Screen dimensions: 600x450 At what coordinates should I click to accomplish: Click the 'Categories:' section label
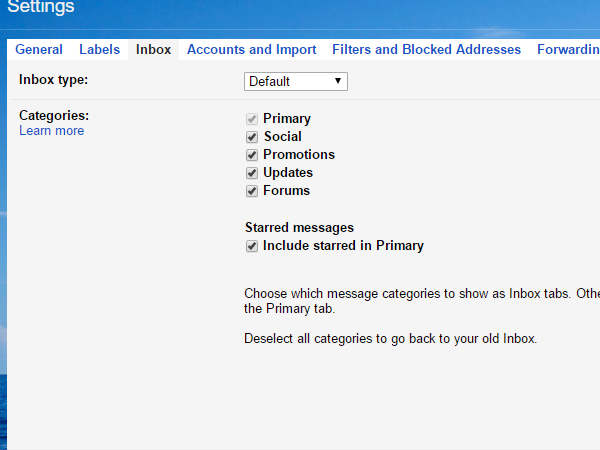coord(54,115)
